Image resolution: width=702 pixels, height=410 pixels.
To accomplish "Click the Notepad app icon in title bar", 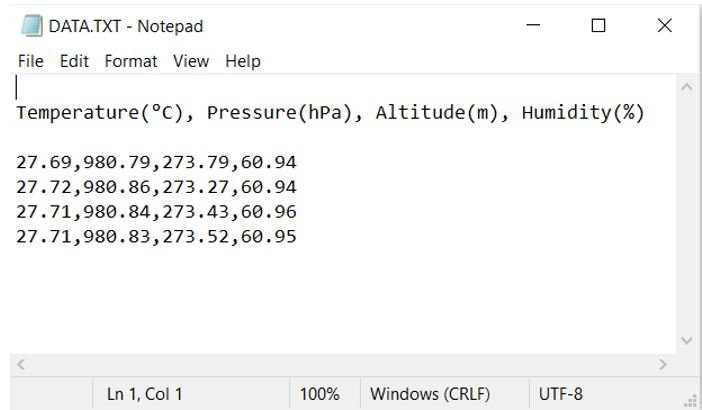I will pos(31,26).
